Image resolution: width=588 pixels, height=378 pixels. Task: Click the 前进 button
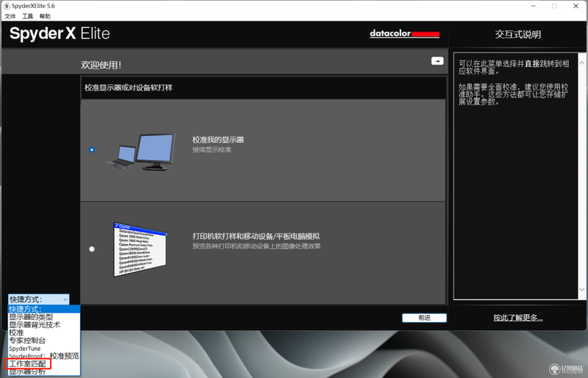pos(424,318)
